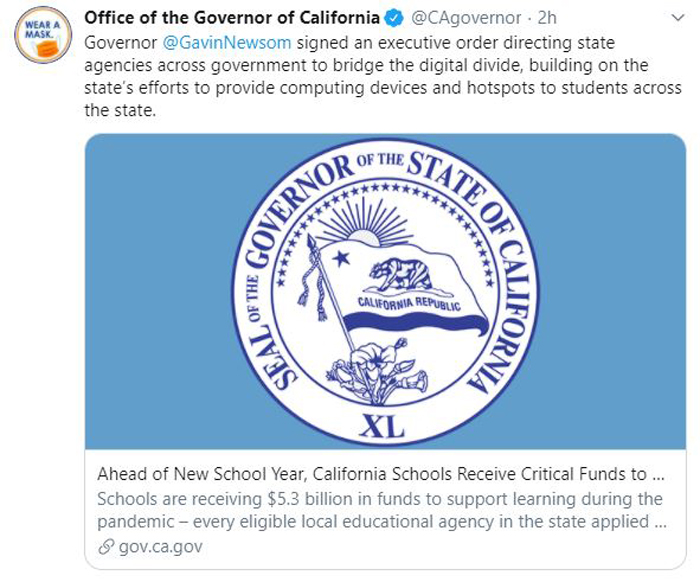Screen dimensions: 700x582
Task: Click the blue card background left of the seal
Action: (158, 291)
